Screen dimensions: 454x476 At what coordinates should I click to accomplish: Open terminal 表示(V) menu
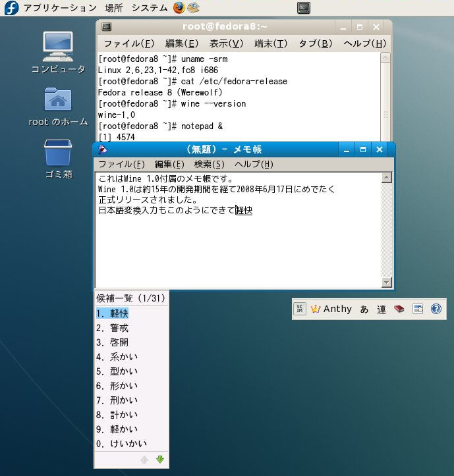[226, 43]
